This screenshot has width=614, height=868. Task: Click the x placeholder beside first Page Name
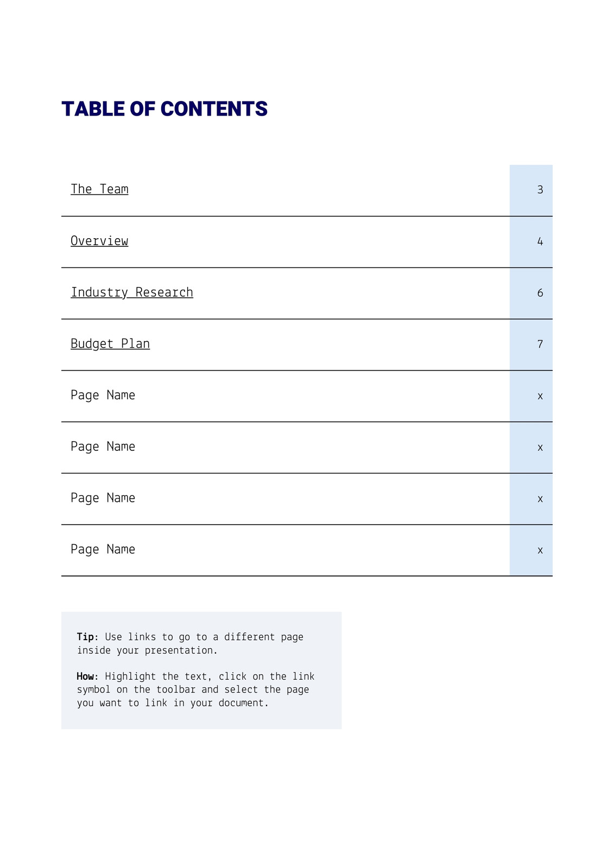pos(540,396)
